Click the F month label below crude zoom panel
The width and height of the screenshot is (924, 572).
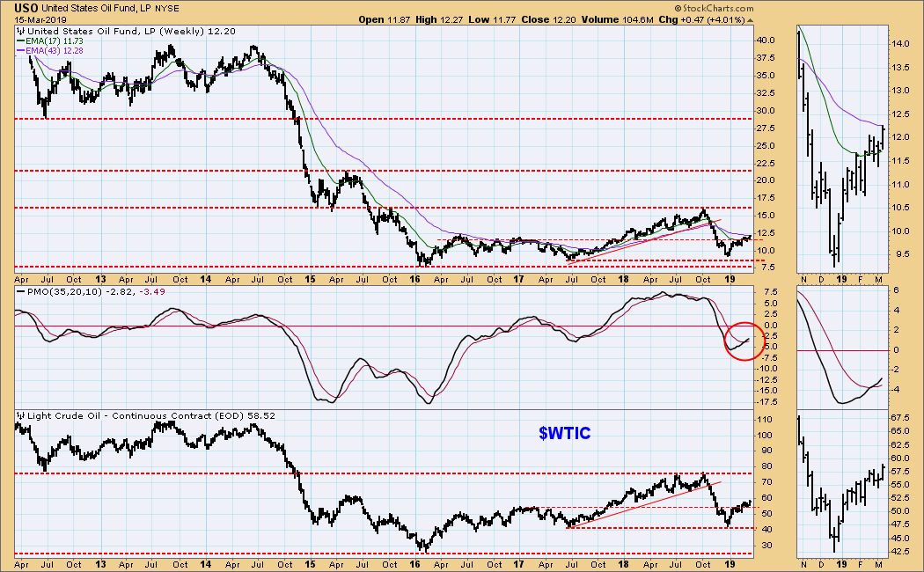click(861, 564)
